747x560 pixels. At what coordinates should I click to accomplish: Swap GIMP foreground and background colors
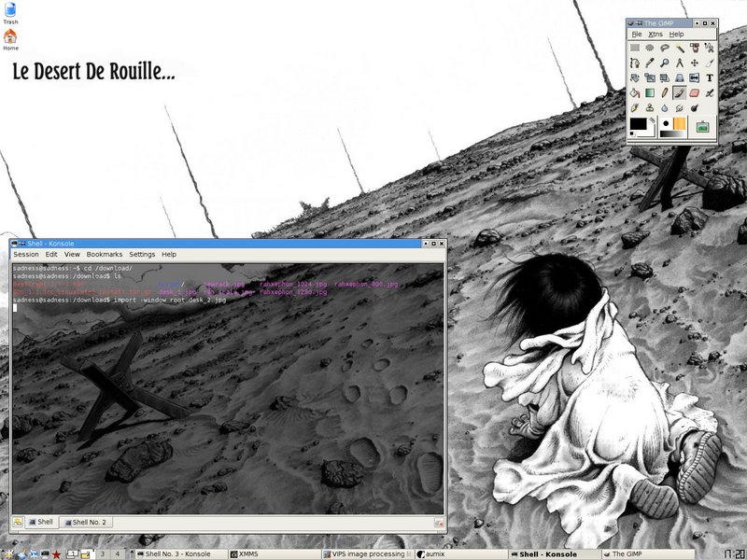pos(652,120)
